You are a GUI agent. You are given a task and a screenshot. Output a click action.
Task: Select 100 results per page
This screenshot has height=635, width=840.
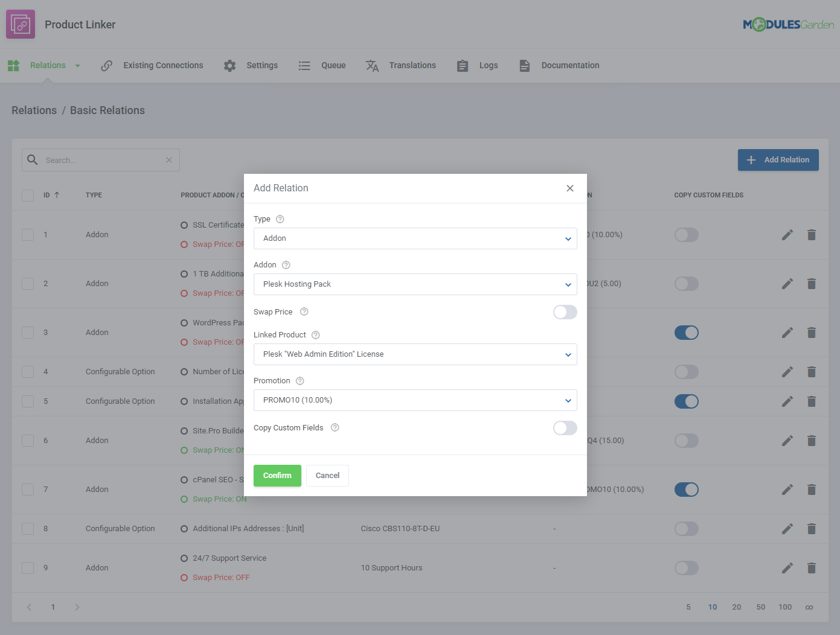point(785,607)
